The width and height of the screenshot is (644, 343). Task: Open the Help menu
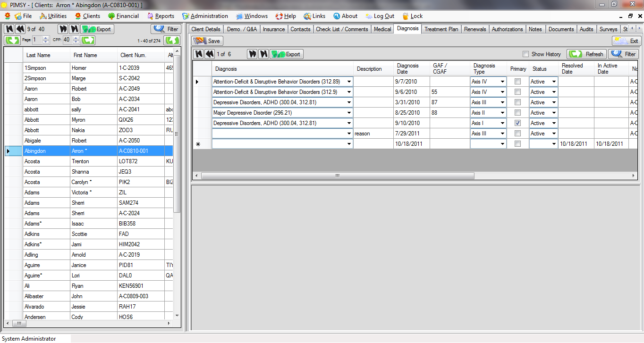pos(286,16)
